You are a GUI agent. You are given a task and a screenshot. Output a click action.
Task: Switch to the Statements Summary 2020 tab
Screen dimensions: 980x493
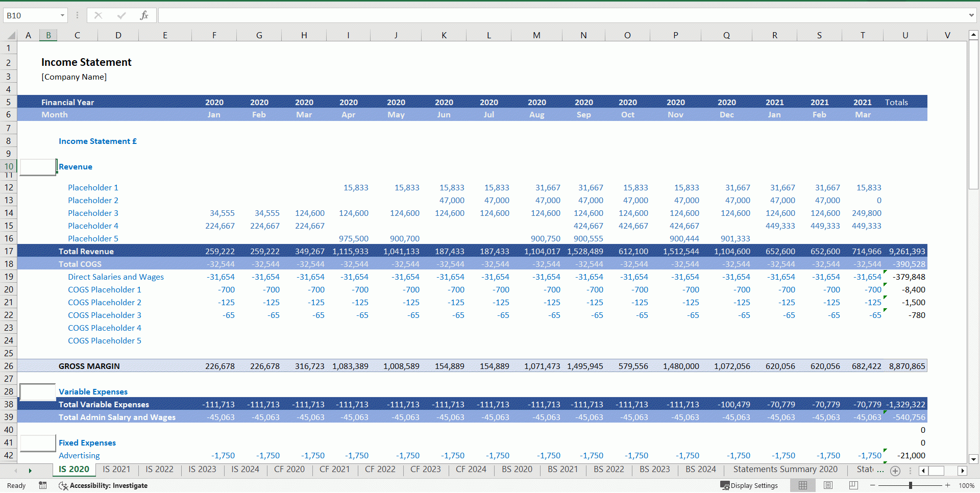pyautogui.click(x=785, y=470)
